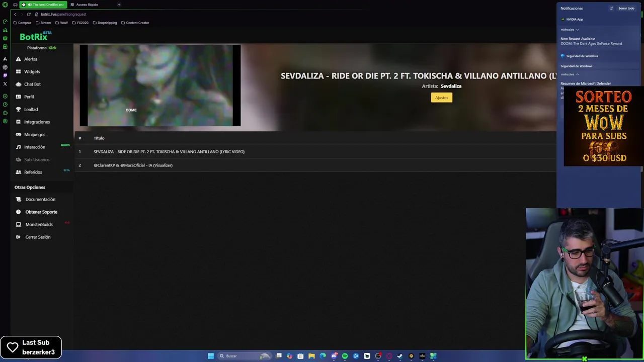The width and height of the screenshot is (644, 362).
Task: Click the yellow Ajustes button
Action: [x=441, y=98]
